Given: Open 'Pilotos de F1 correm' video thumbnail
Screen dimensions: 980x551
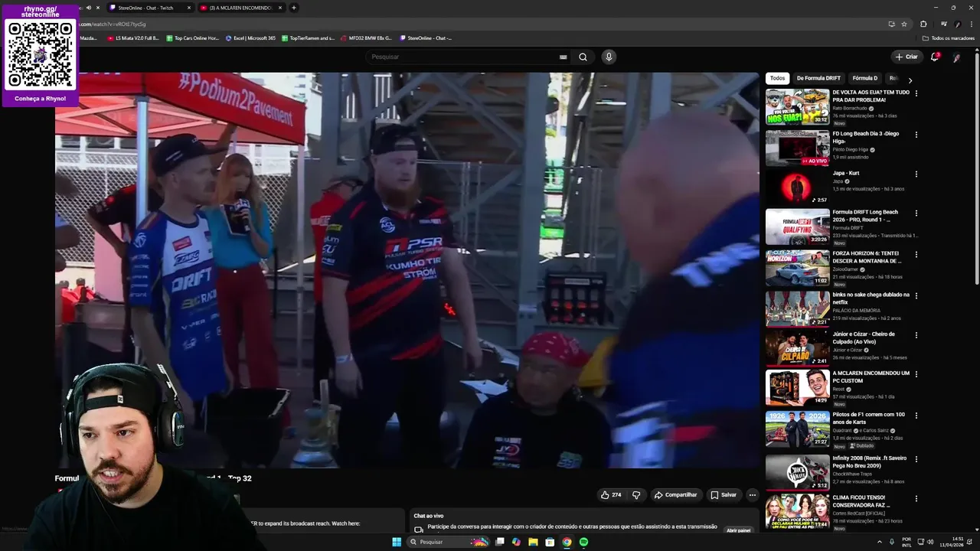Looking at the screenshot, I should (797, 429).
